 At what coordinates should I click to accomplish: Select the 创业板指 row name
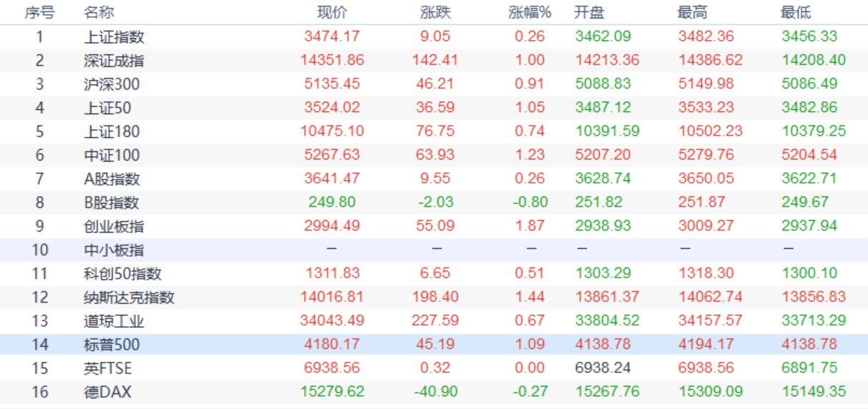[x=114, y=226]
